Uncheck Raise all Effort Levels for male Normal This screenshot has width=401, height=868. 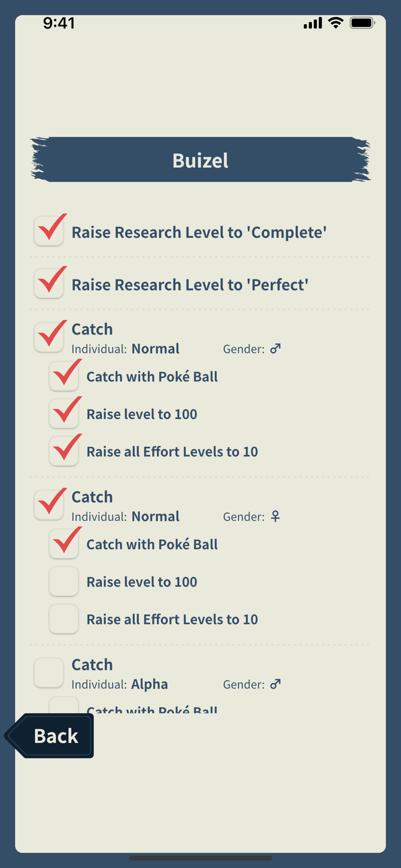point(64,452)
